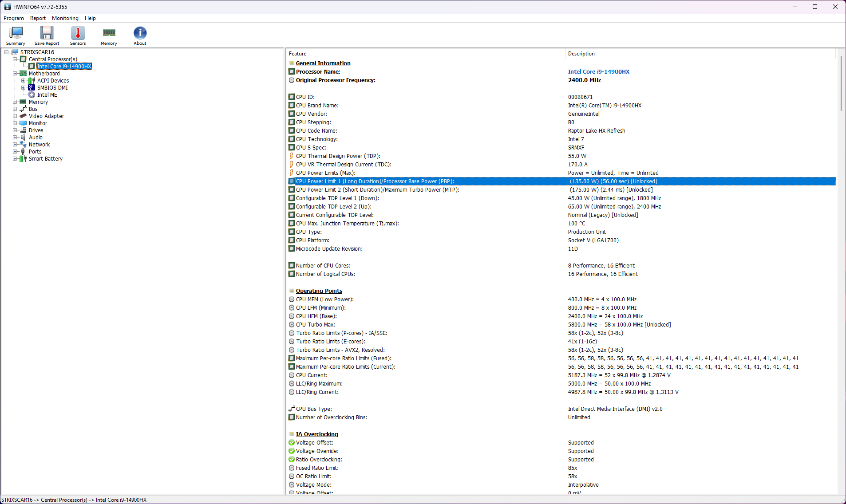The height and width of the screenshot is (504, 846).
Task: Click the Audio speaker icon
Action: (x=23, y=137)
